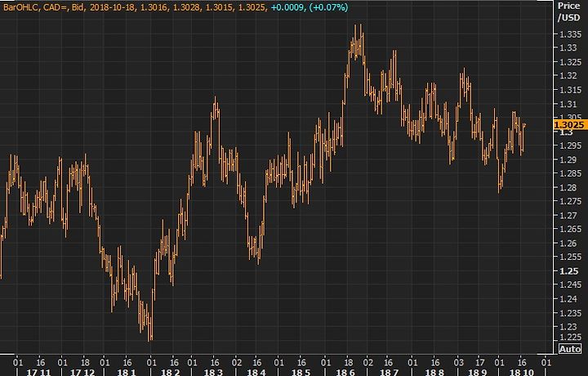Click the 18 6 month label

point(345,372)
